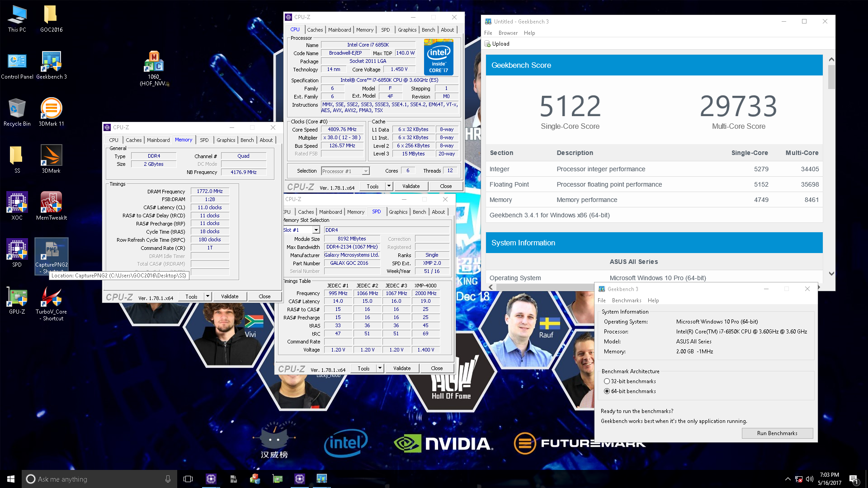
Task: Launch GPU-Z from the desktop
Action: coord(17,300)
